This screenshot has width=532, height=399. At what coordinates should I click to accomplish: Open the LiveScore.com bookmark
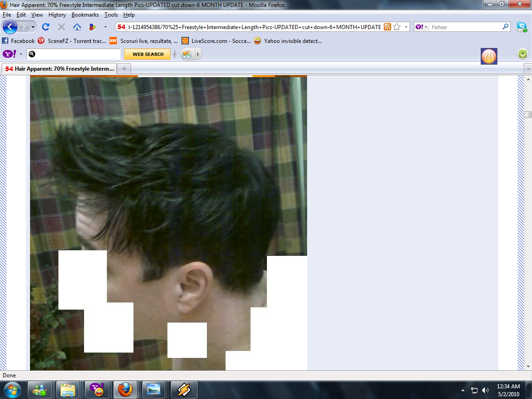coord(216,41)
